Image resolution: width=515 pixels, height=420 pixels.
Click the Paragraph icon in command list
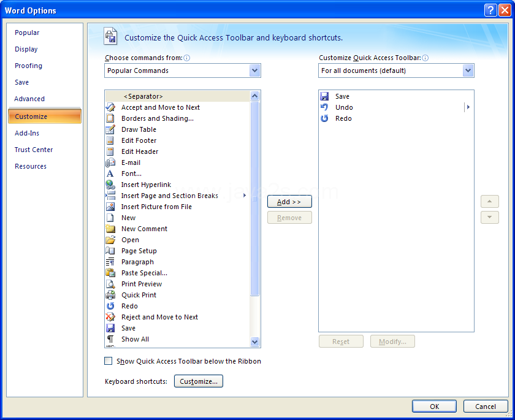(x=110, y=262)
